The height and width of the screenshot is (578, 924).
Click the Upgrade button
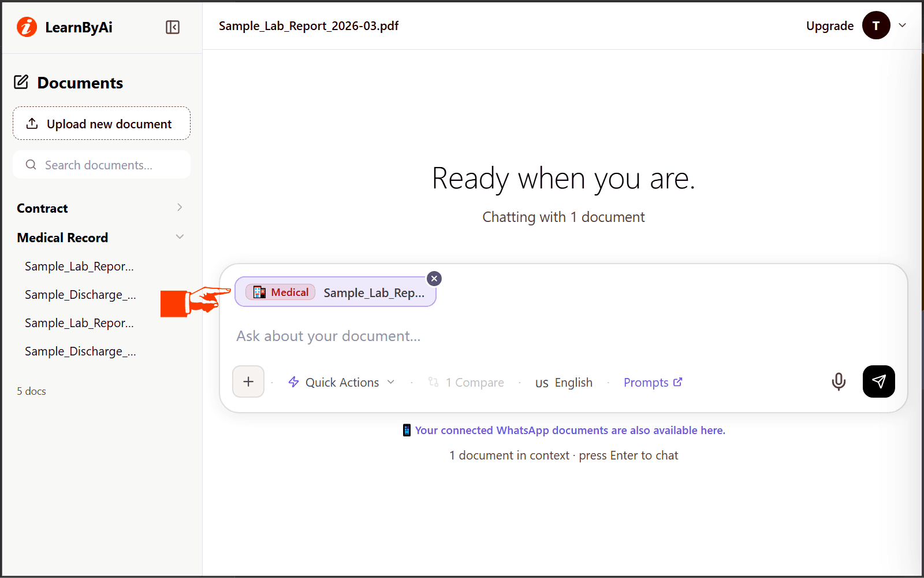[830, 26]
